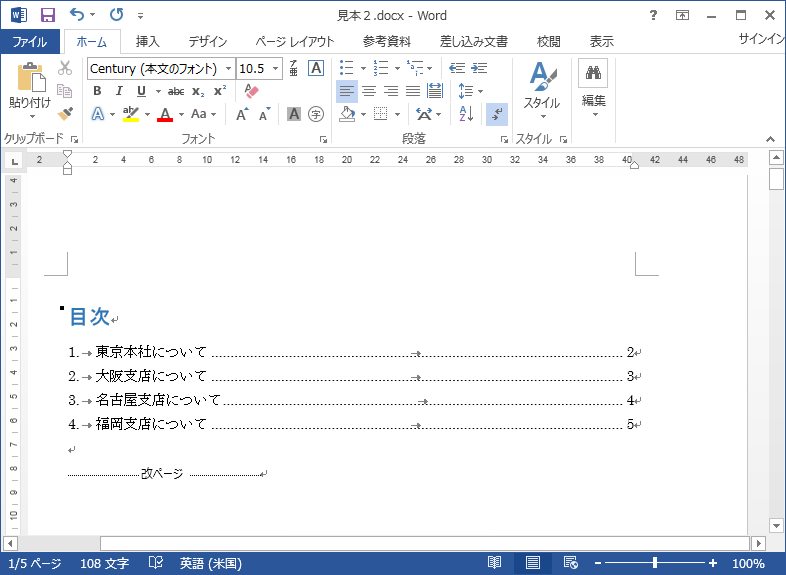786x575 pixels.
Task: Click the 貼り付け paste button
Action: 30,90
